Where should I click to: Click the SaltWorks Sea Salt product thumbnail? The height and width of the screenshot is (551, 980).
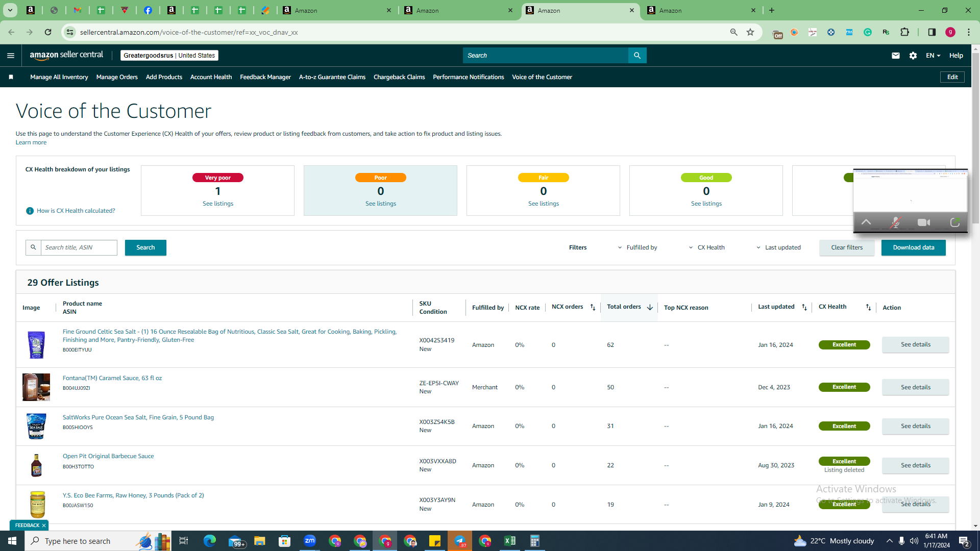[x=36, y=426]
